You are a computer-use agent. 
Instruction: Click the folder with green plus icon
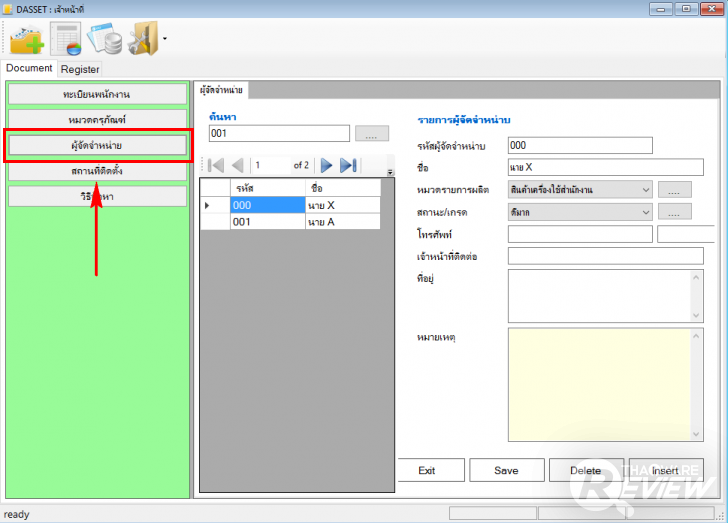coord(27,39)
